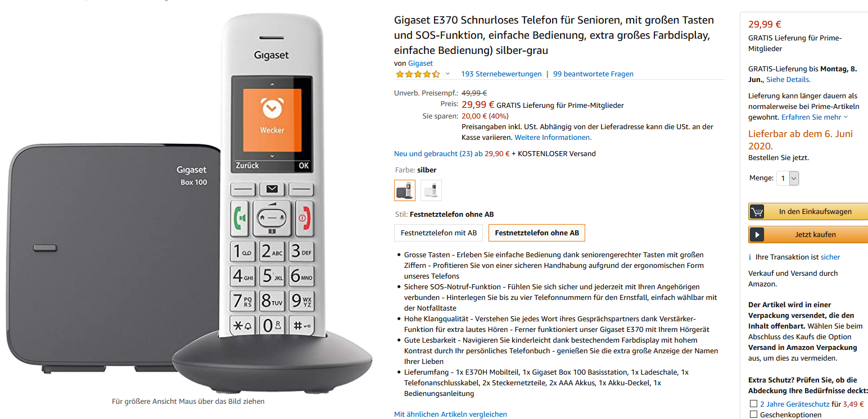Open the 99 beantwortete Fragen link
This screenshot has height=419, width=868.
593,74
